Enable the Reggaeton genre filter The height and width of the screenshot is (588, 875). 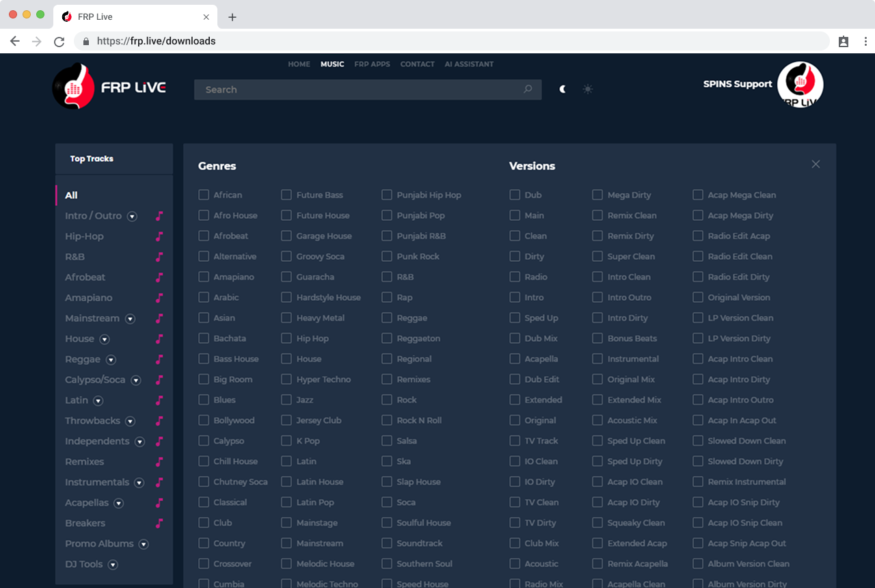click(388, 338)
